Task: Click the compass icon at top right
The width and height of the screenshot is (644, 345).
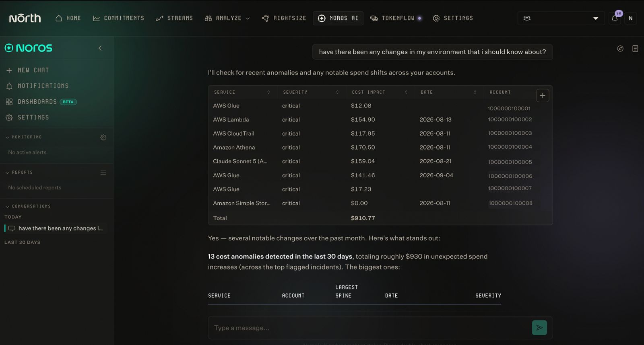Action: (620, 49)
